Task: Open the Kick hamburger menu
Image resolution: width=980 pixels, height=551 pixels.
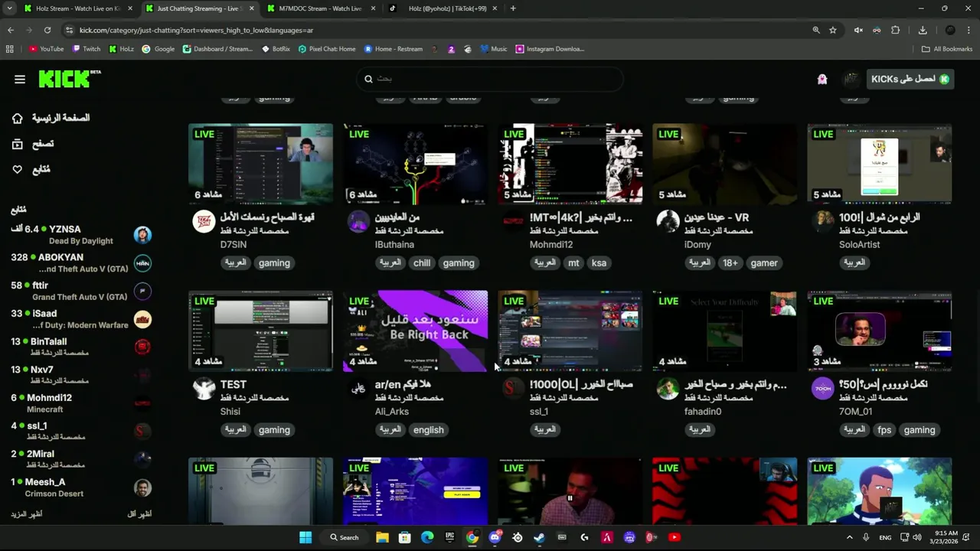Action: tap(20, 79)
